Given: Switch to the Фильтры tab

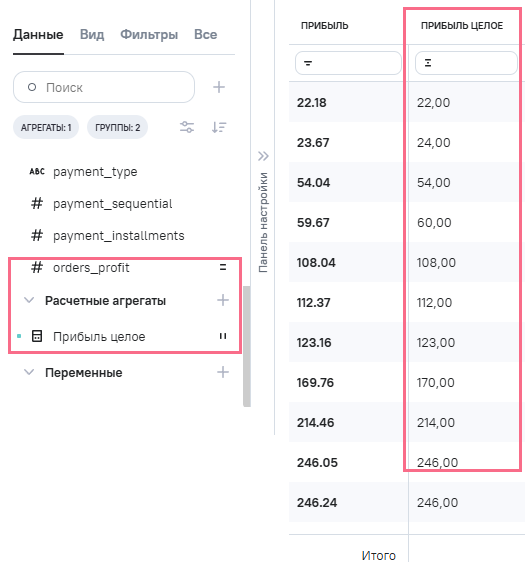Looking at the screenshot, I should (149, 34).
